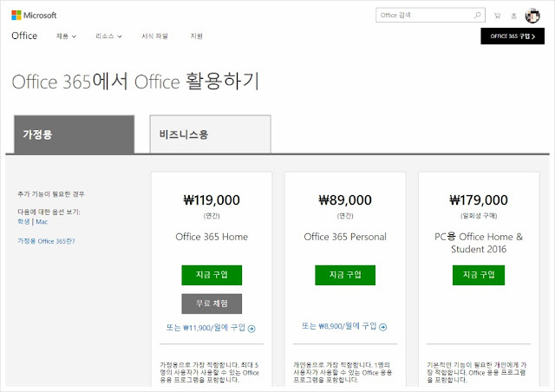Click arrow icon beside ₩8,900 monthly link

point(383,327)
